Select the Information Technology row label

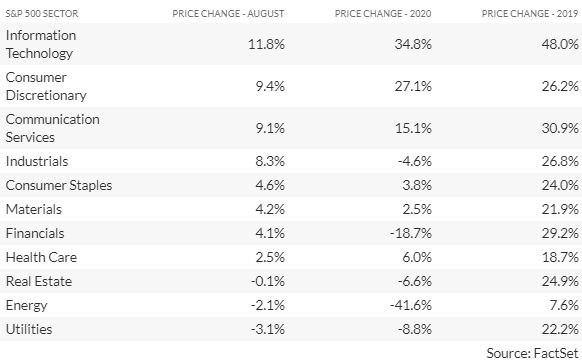click(41, 44)
